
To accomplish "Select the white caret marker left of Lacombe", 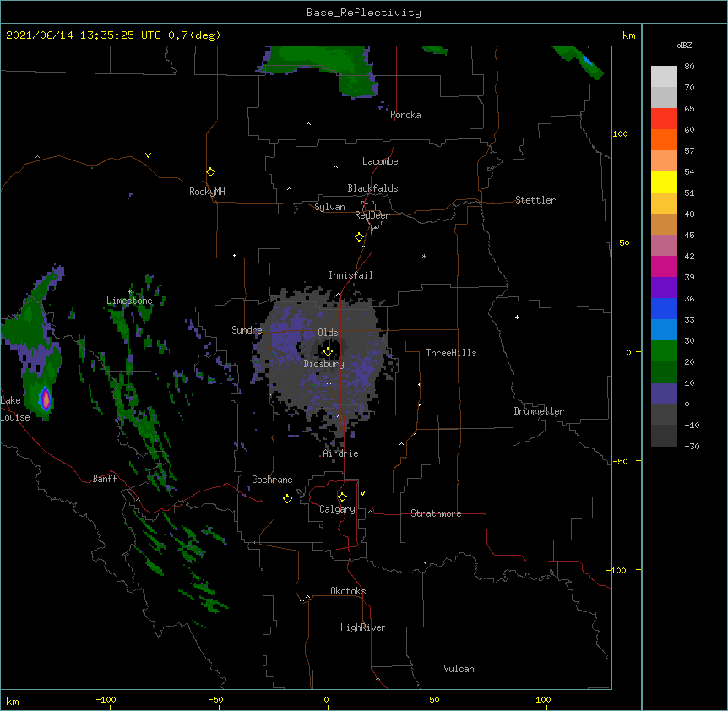I will click(335, 167).
